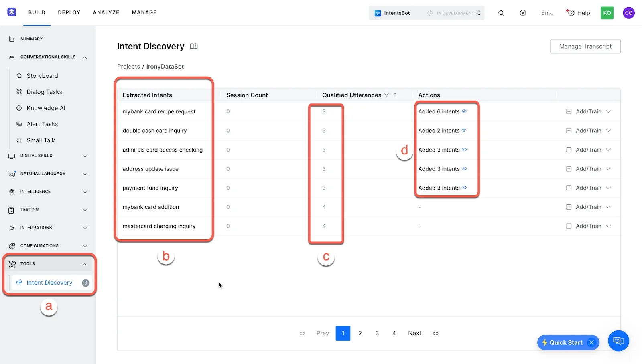The image size is (642, 364).
Task: Expand the Natural Language sidebar section
Action: 85,174
